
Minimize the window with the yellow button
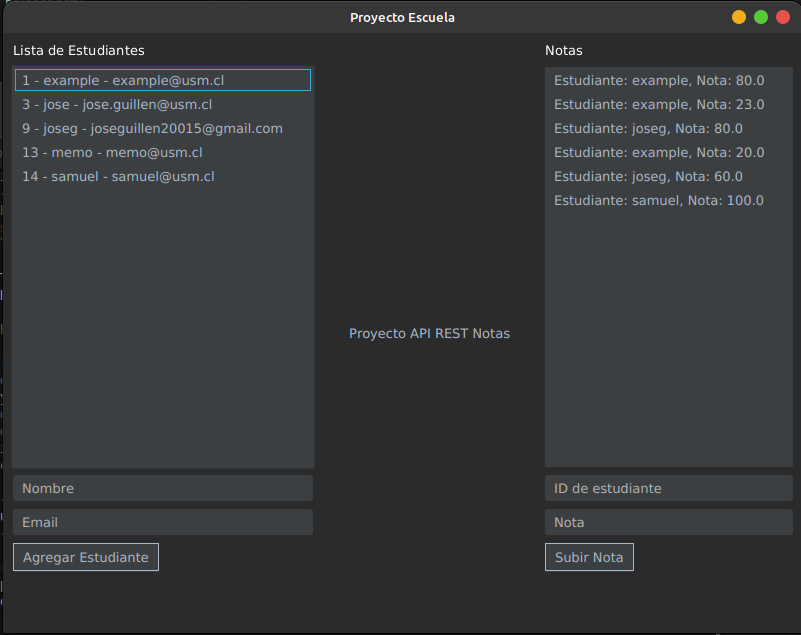[x=739, y=17]
